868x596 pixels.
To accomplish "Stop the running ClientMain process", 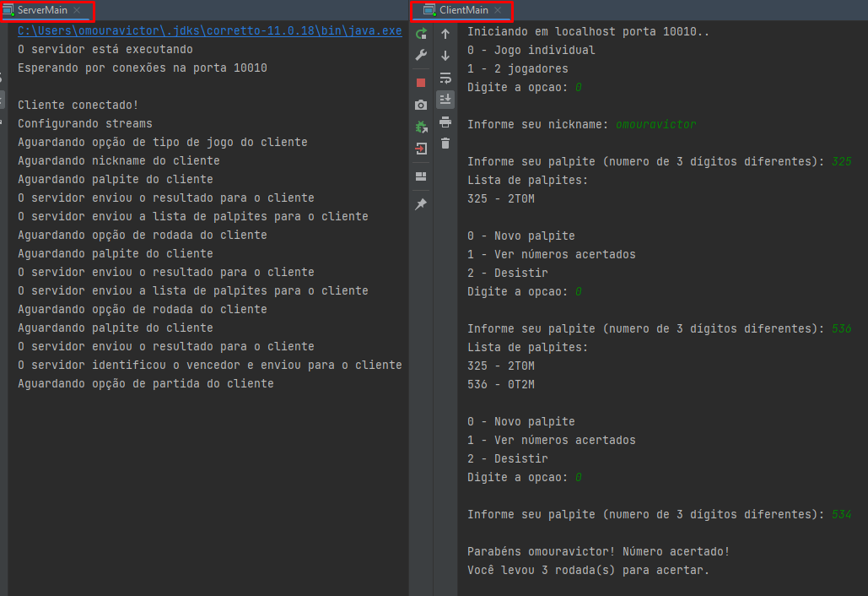I will tap(421, 83).
